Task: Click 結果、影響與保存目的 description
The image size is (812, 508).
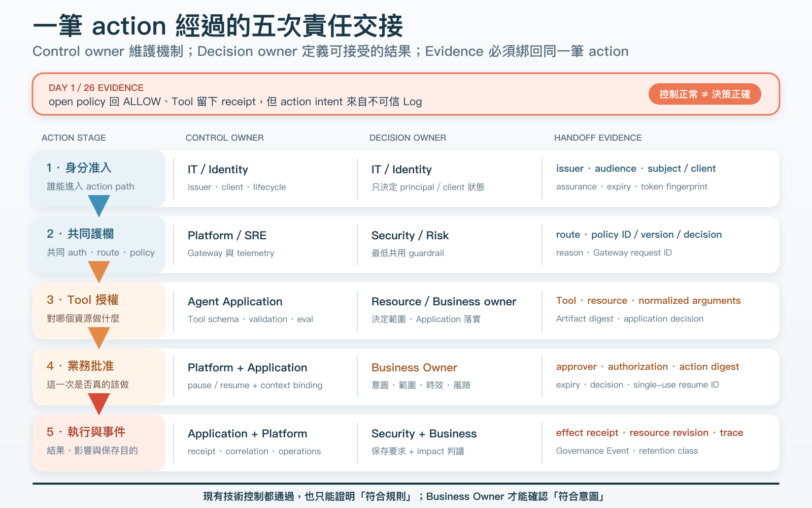Action: pos(92,451)
